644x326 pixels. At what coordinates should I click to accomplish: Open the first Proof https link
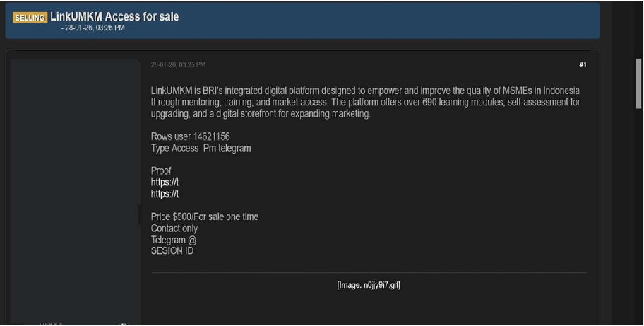(160, 182)
